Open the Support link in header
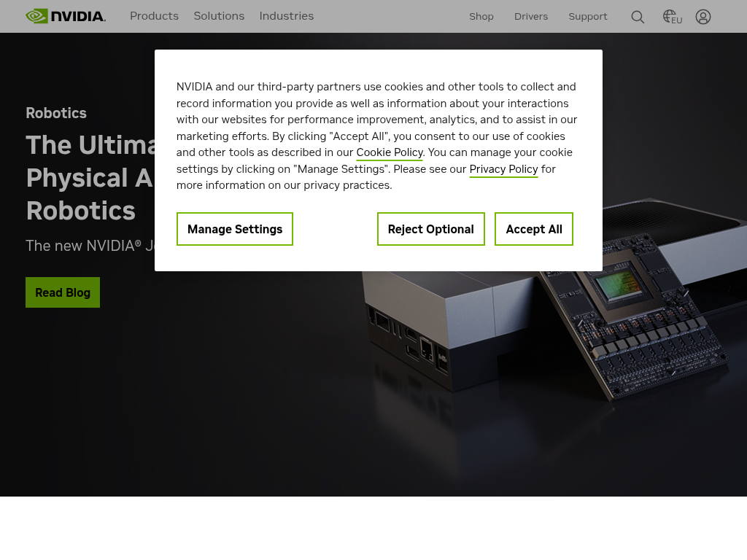747x560 pixels. point(588,17)
